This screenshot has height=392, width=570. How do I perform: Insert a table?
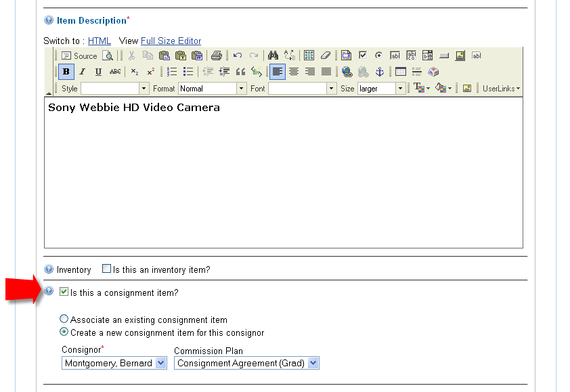[400, 72]
